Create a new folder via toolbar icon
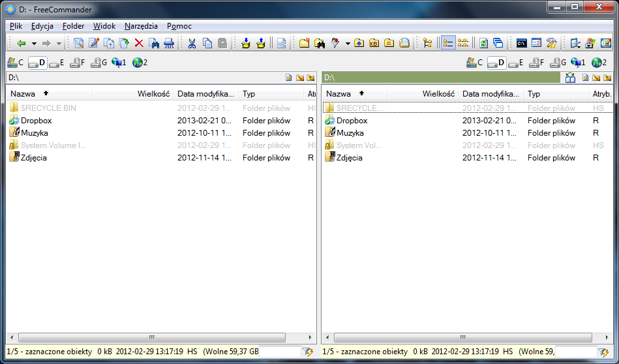Image resolution: width=619 pixels, height=364 pixels. [x=304, y=43]
